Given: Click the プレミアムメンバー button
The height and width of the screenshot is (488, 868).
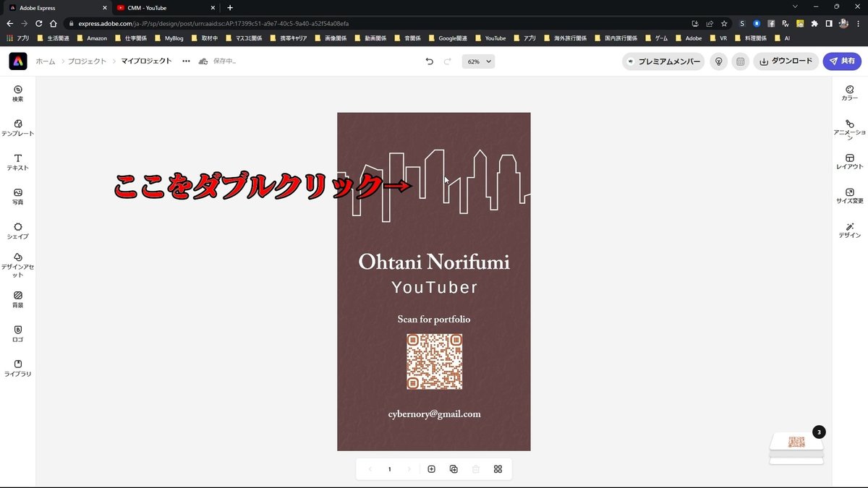Looking at the screenshot, I should pos(663,61).
